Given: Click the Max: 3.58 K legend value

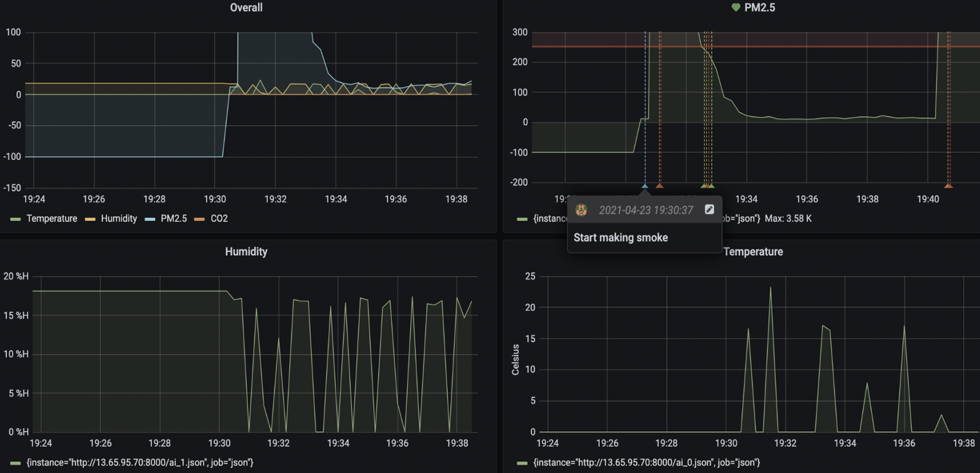Looking at the screenshot, I should [788, 219].
